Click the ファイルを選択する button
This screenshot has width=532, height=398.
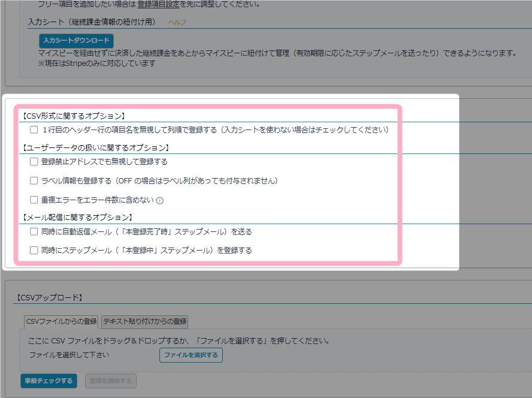191,355
